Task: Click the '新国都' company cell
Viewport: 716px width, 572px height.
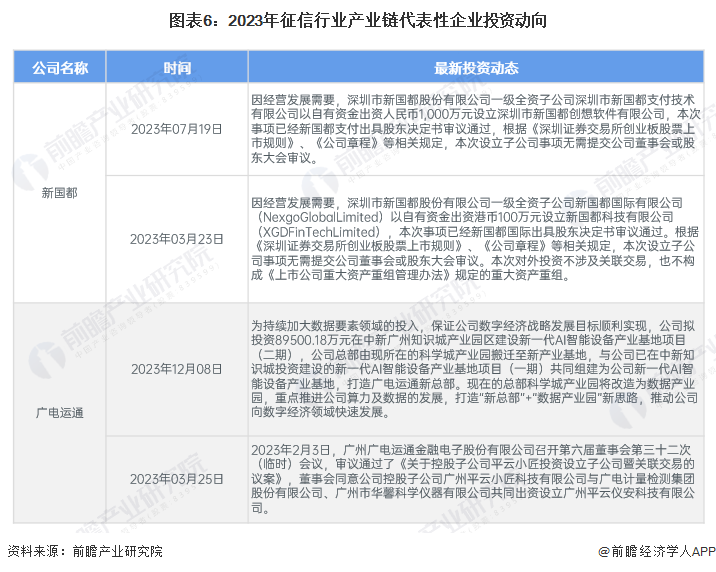Action: [60, 193]
